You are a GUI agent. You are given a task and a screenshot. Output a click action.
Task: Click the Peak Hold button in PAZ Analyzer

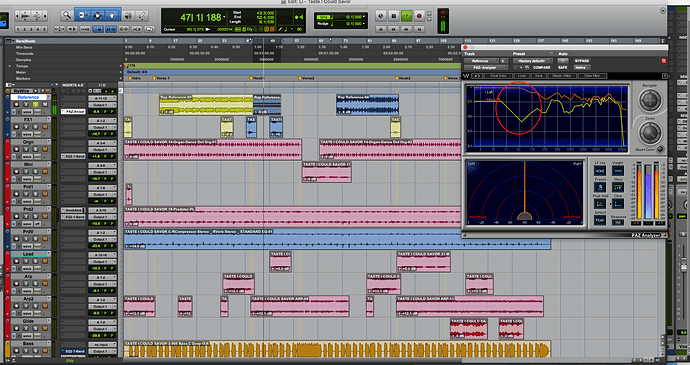(600, 203)
